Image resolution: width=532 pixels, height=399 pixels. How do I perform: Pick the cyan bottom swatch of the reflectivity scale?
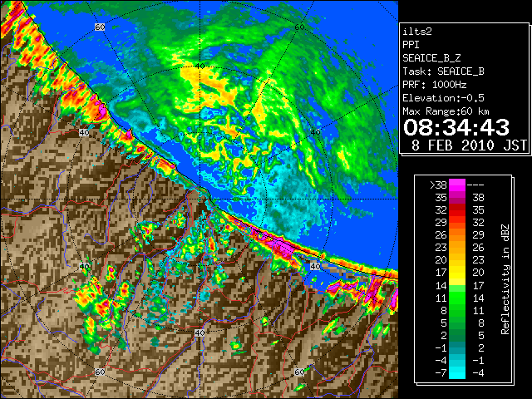[457, 373]
